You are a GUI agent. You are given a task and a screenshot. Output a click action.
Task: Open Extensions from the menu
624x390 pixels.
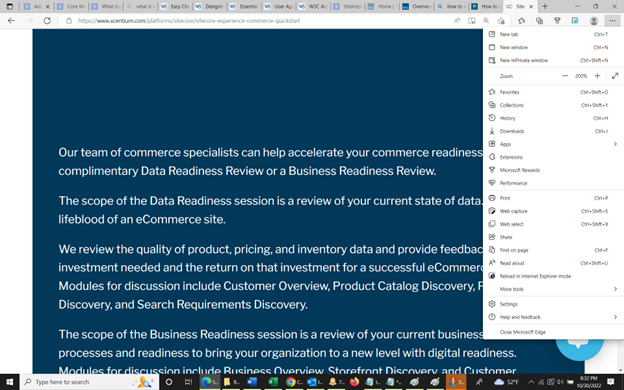tap(553, 157)
